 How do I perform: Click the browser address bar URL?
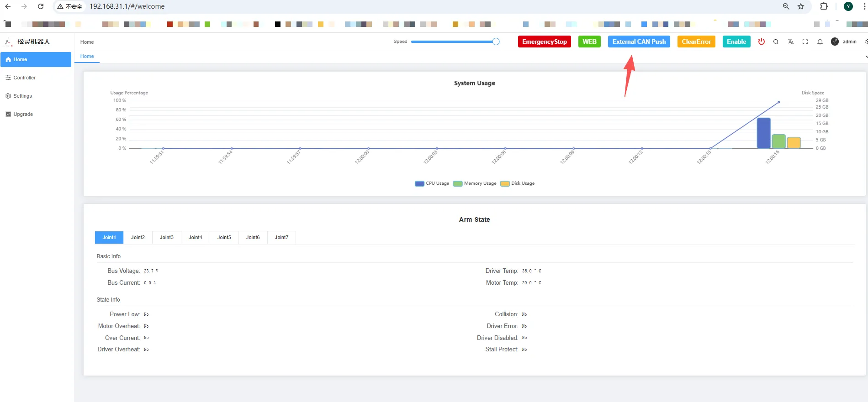[x=127, y=6]
